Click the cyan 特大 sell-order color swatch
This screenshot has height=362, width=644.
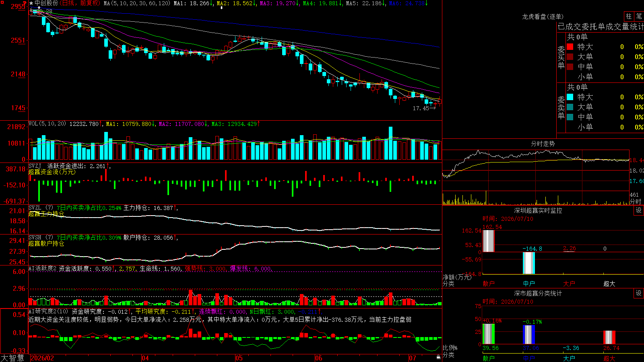pyautogui.click(x=570, y=97)
